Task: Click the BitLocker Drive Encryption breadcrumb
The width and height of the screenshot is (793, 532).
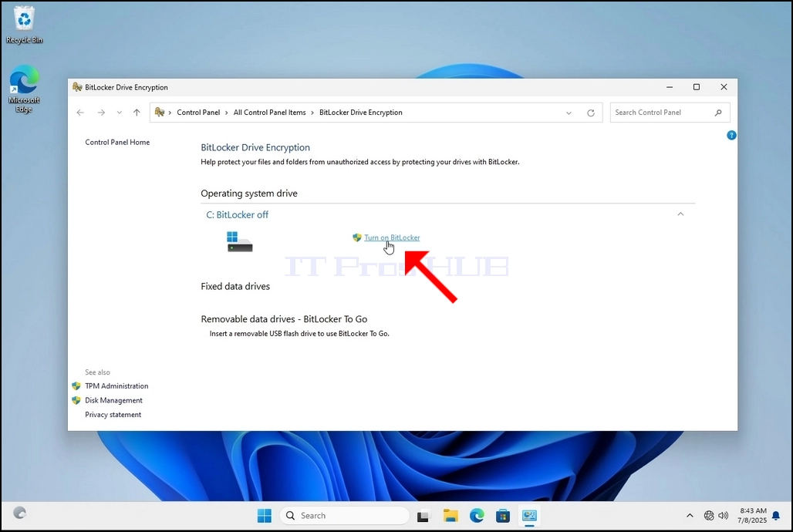Action: [360, 113]
